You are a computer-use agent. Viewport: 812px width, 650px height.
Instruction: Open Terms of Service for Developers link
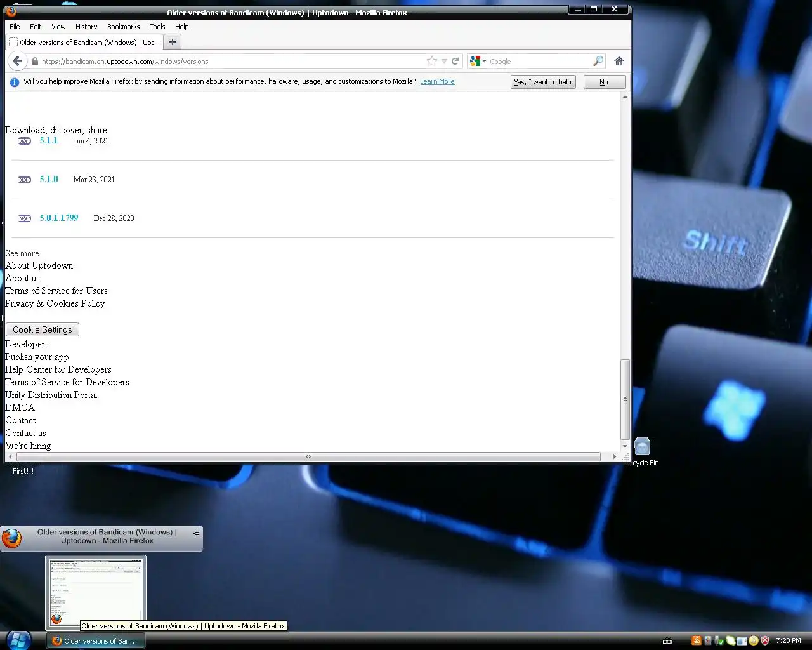[67, 382]
